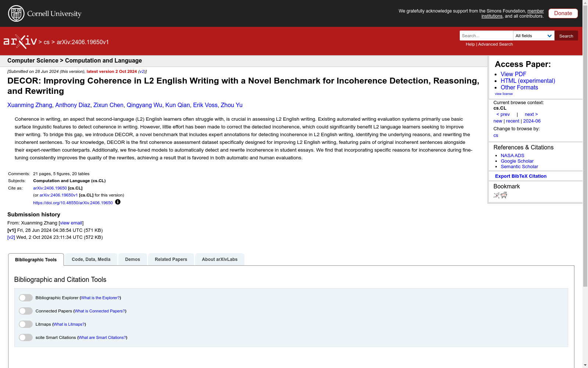Bookmark paper with BibSonomy icon

click(x=496, y=195)
